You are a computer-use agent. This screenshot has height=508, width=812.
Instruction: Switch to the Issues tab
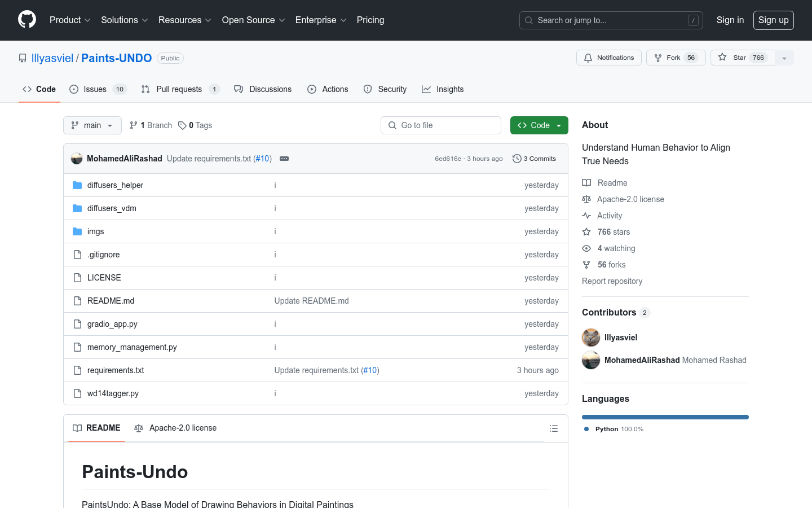95,89
